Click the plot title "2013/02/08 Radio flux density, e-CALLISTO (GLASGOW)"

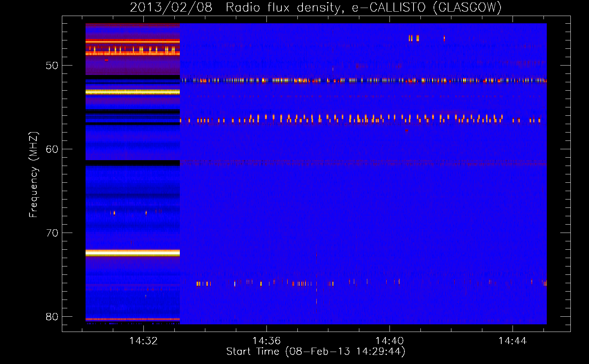coord(316,7)
